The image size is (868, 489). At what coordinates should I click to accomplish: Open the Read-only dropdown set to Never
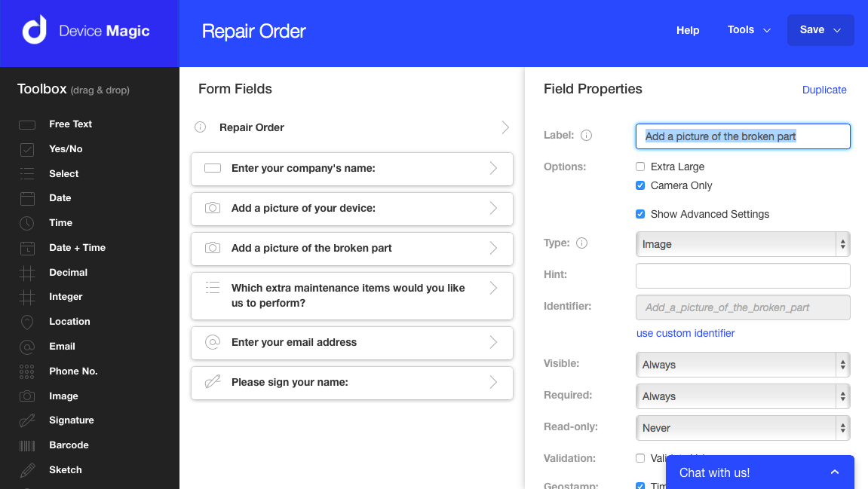pyautogui.click(x=743, y=428)
